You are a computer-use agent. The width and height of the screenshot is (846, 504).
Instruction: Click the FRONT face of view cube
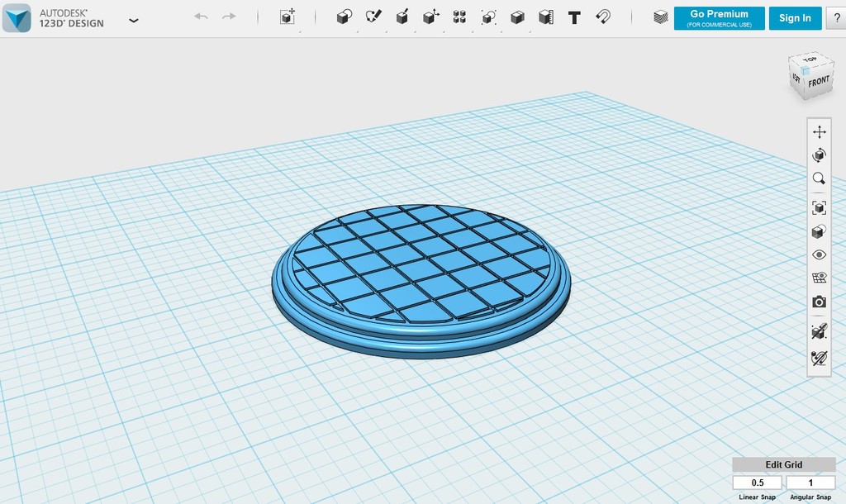pyautogui.click(x=819, y=82)
